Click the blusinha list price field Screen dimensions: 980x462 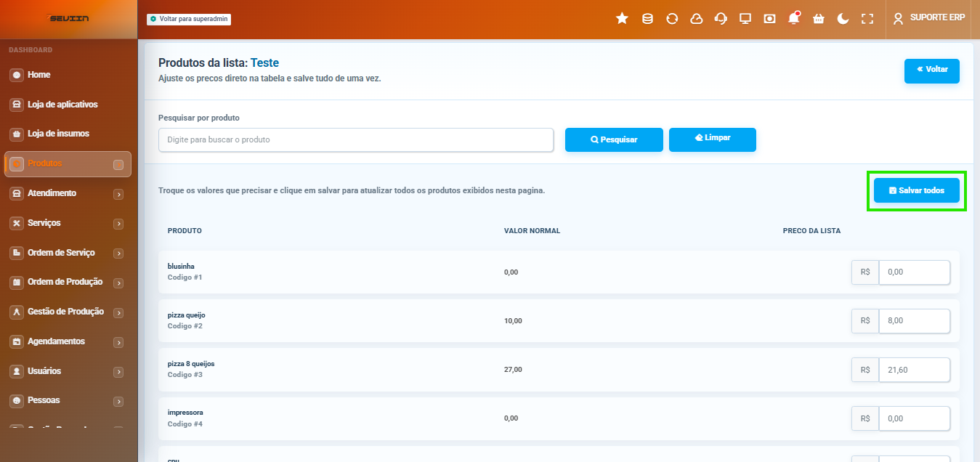pos(915,272)
